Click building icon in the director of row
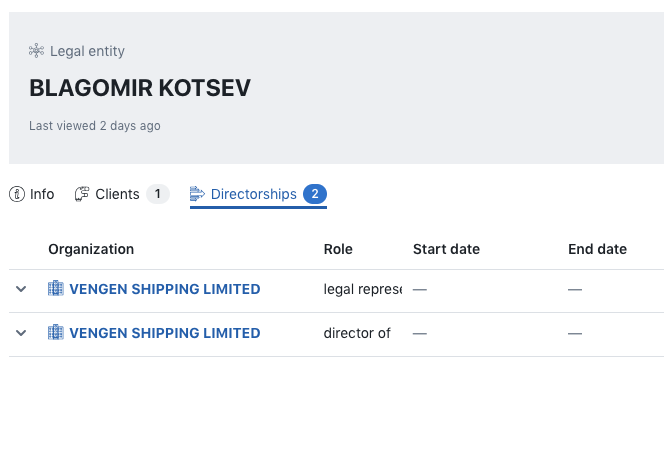Screen dimensions: 664x449 [56, 333]
